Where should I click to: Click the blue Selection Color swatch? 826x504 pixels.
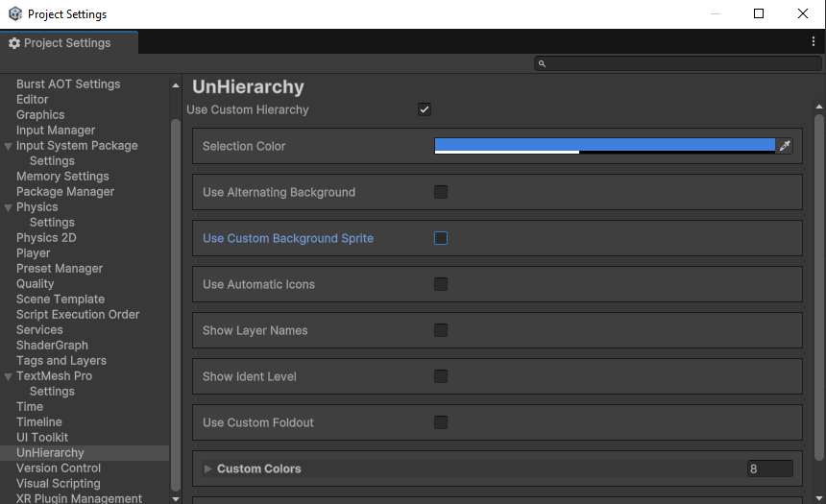coord(604,145)
